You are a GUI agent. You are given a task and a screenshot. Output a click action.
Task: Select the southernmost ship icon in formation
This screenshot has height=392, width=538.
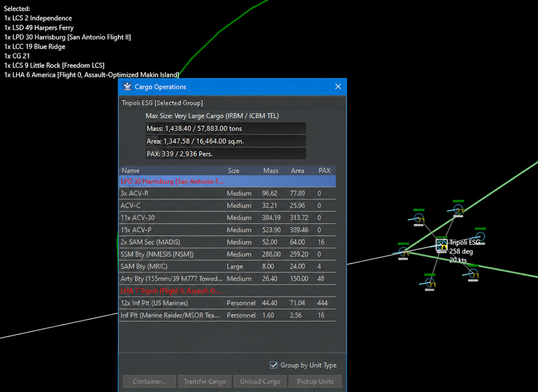(x=430, y=283)
